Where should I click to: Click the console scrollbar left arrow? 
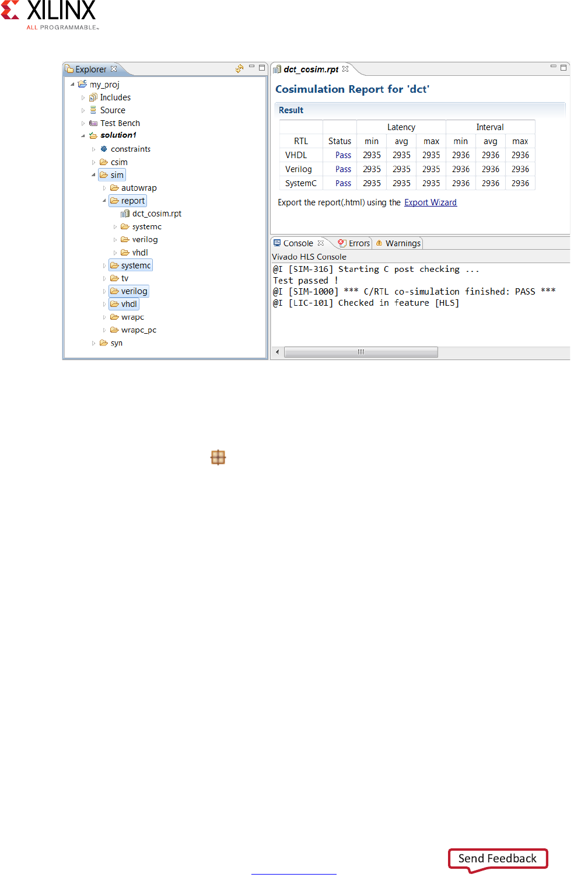pyautogui.click(x=277, y=352)
